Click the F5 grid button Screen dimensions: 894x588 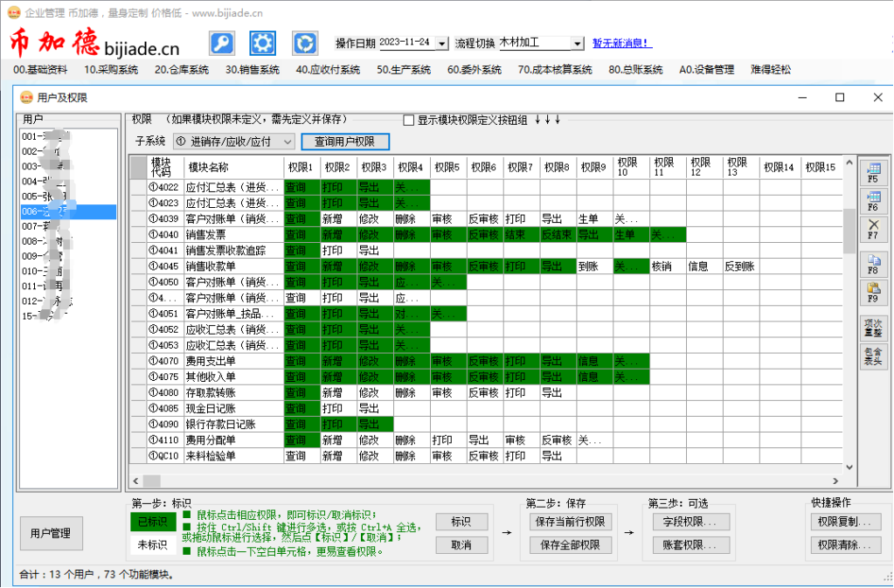click(873, 172)
